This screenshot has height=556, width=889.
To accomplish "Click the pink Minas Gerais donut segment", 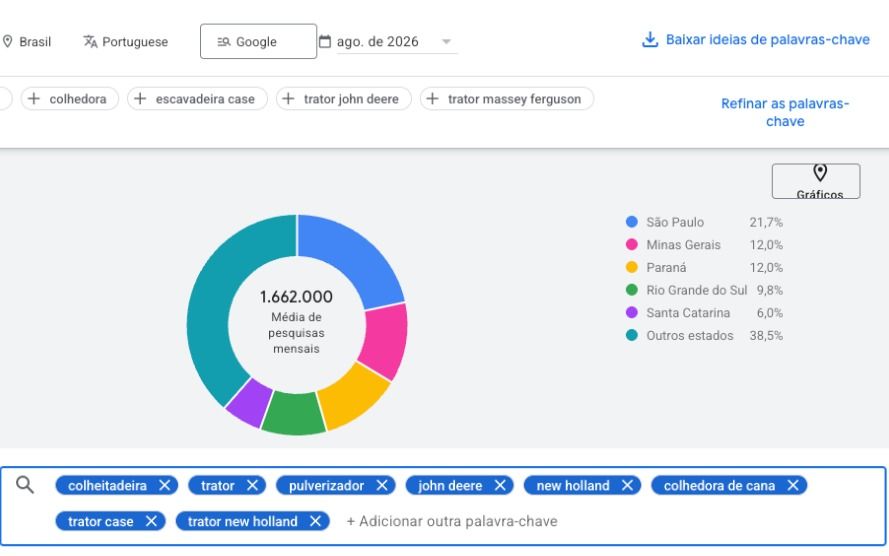I will (384, 340).
